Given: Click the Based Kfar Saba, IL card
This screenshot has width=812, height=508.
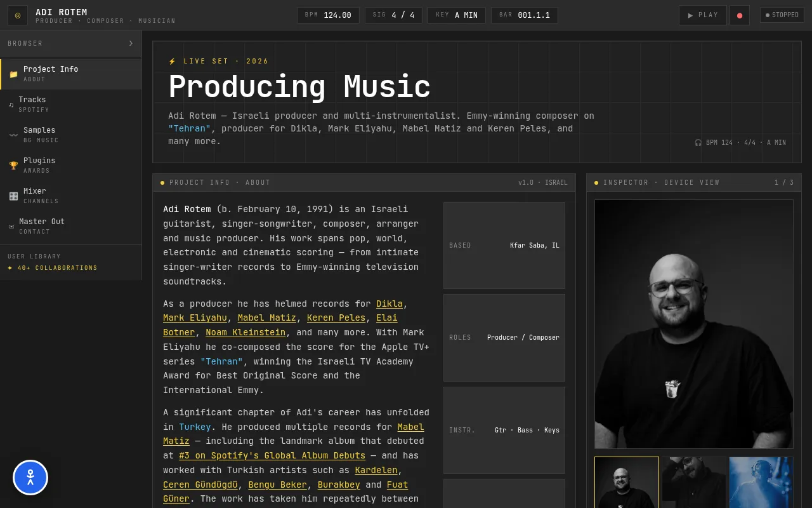Looking at the screenshot, I should coord(504,245).
